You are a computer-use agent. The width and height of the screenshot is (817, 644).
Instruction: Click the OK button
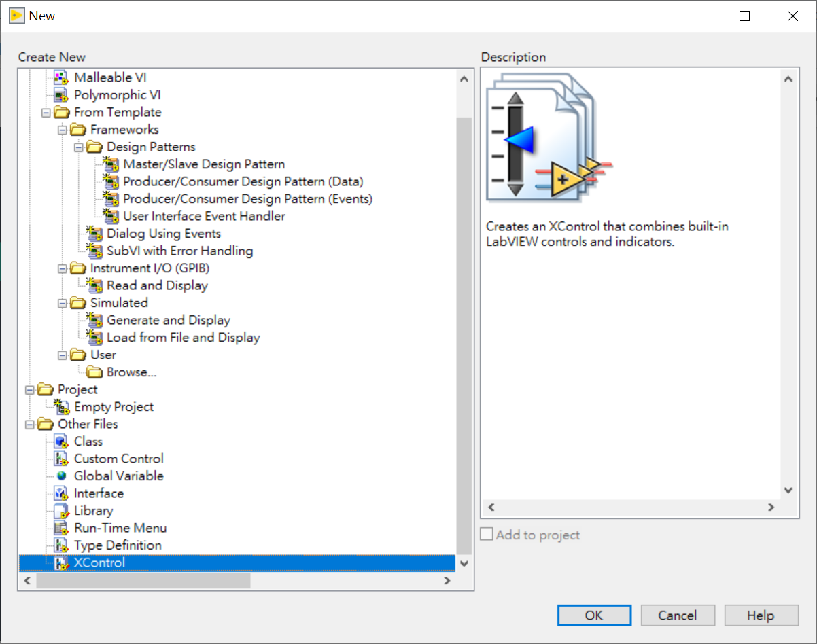(x=593, y=615)
